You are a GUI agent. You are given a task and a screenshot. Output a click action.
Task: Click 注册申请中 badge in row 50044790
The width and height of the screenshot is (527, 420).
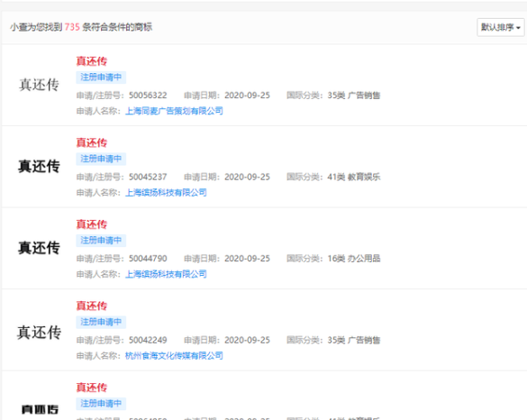point(101,241)
